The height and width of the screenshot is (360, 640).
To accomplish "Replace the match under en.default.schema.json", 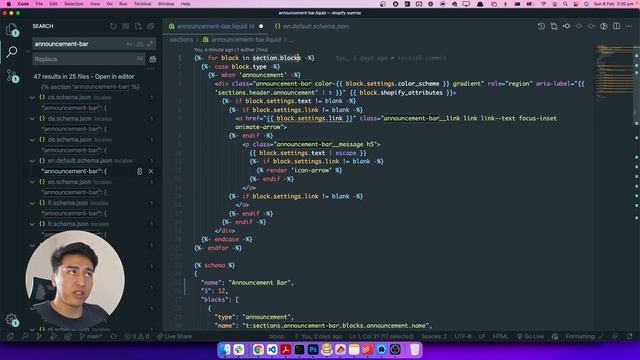I will pos(140,171).
